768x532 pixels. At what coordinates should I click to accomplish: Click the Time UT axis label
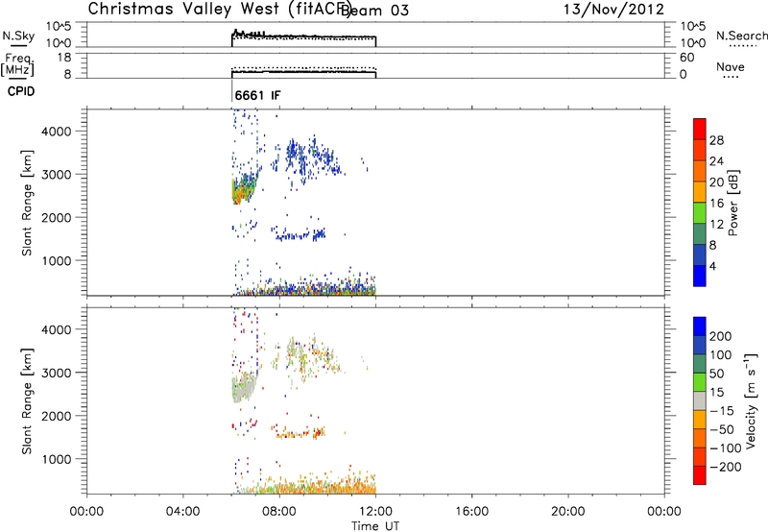point(375,525)
